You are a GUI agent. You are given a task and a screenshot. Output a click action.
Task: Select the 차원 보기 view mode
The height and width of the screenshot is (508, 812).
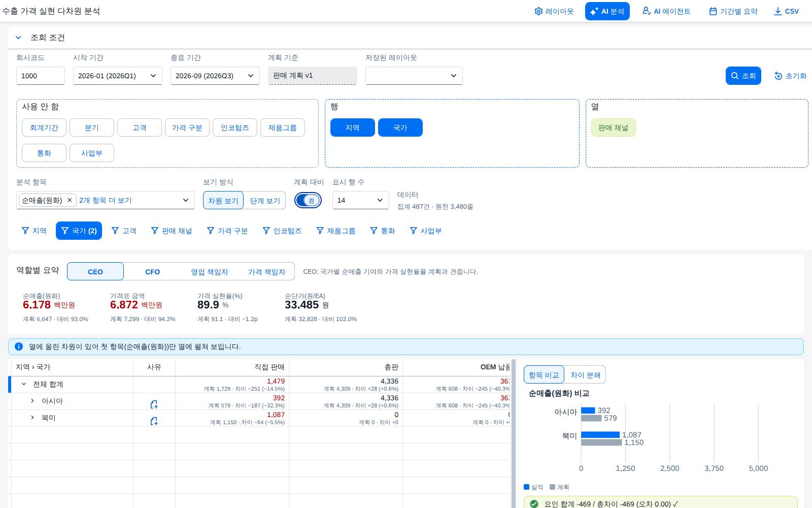click(x=223, y=200)
